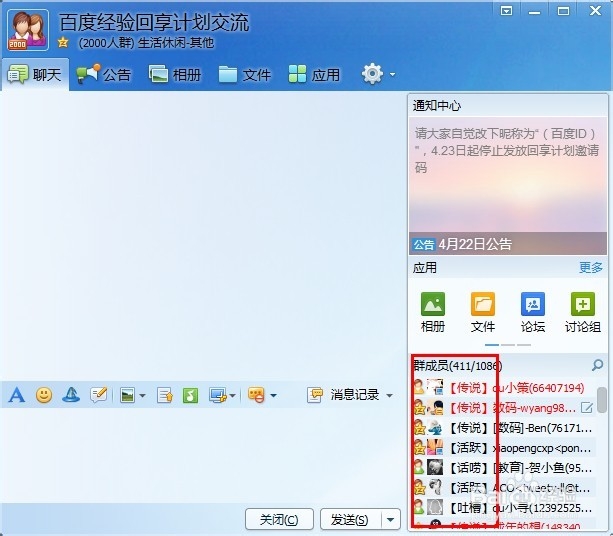
Task: Expand the 消息记录 dropdown arrow
Action: pos(389,396)
